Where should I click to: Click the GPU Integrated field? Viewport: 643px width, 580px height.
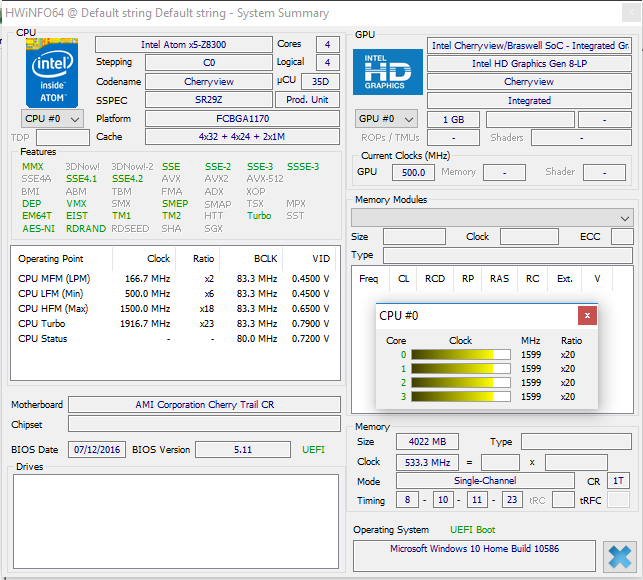pos(529,100)
